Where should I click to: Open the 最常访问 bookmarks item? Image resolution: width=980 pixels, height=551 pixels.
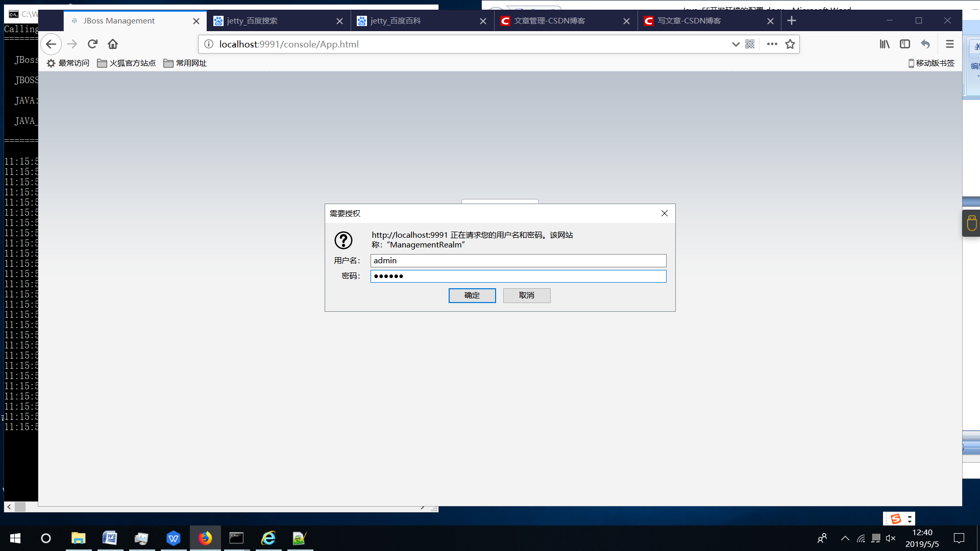tap(68, 63)
